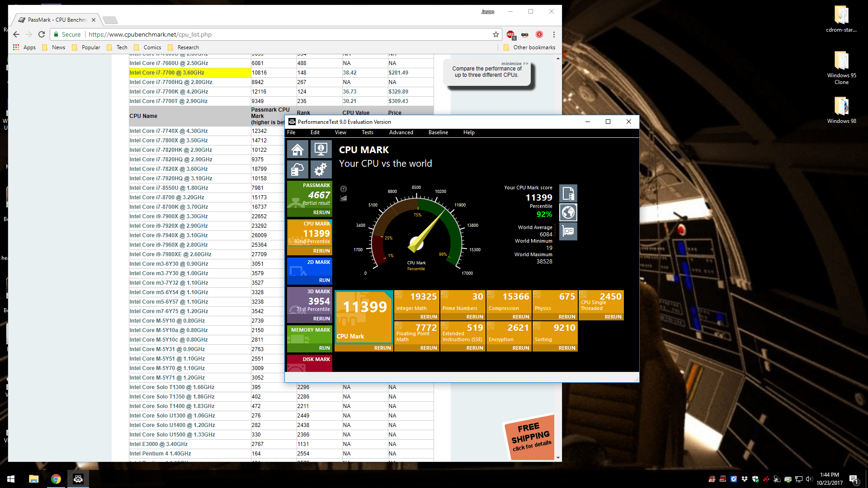The width and height of the screenshot is (868, 488).
Task: Click the cloud upload results icon
Action: coord(297,169)
